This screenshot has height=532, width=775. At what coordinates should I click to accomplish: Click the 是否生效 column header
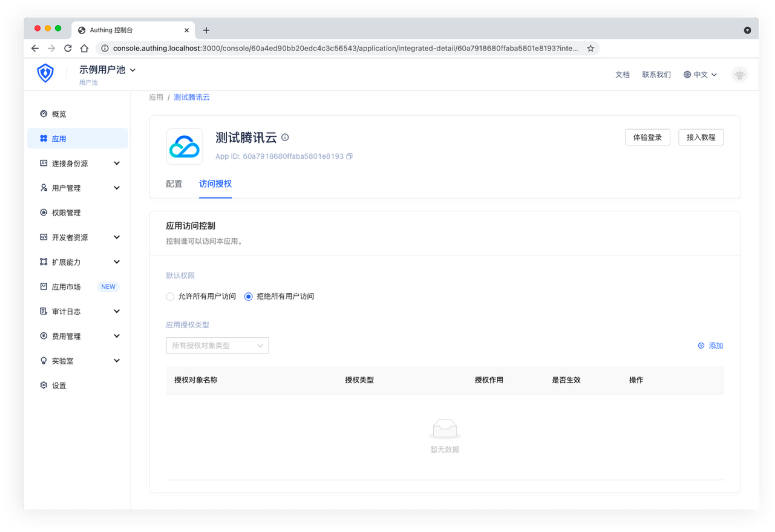566,380
